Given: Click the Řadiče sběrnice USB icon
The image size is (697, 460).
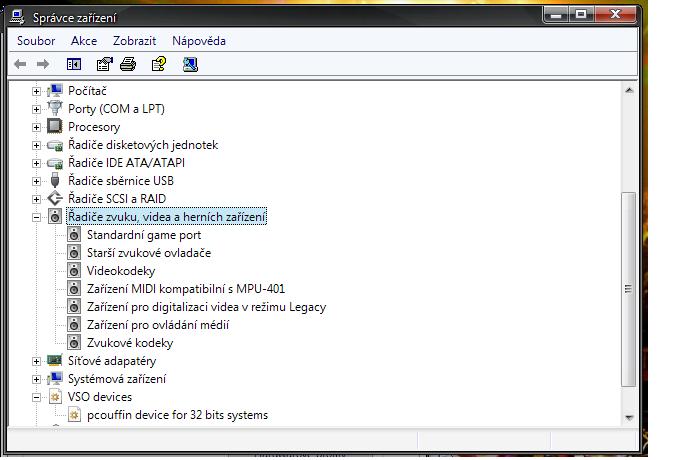Looking at the screenshot, I should [55, 181].
